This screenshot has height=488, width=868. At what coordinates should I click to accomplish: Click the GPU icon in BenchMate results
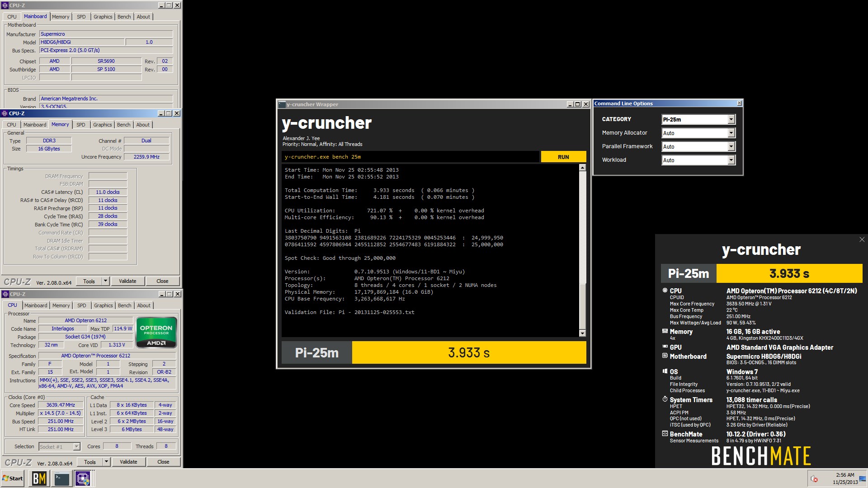(665, 347)
